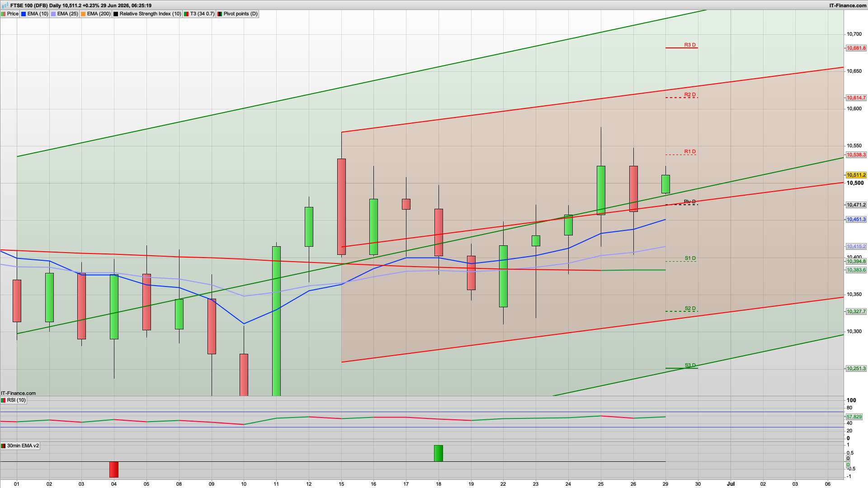Click the 10,394.8 price tag
Image resolution: width=868 pixels, height=488 pixels.
(856, 262)
